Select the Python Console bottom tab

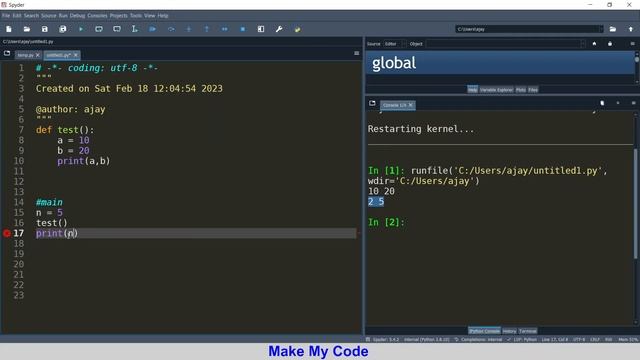(x=484, y=331)
